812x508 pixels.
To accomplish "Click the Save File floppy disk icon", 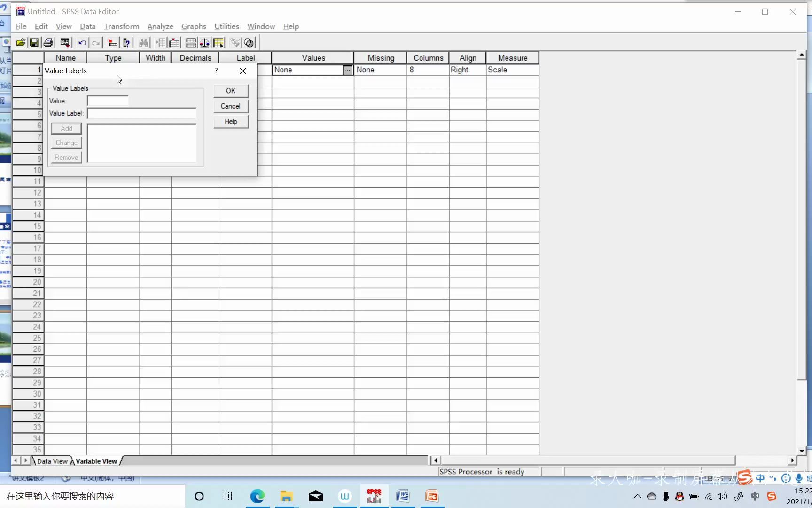I will [34, 43].
